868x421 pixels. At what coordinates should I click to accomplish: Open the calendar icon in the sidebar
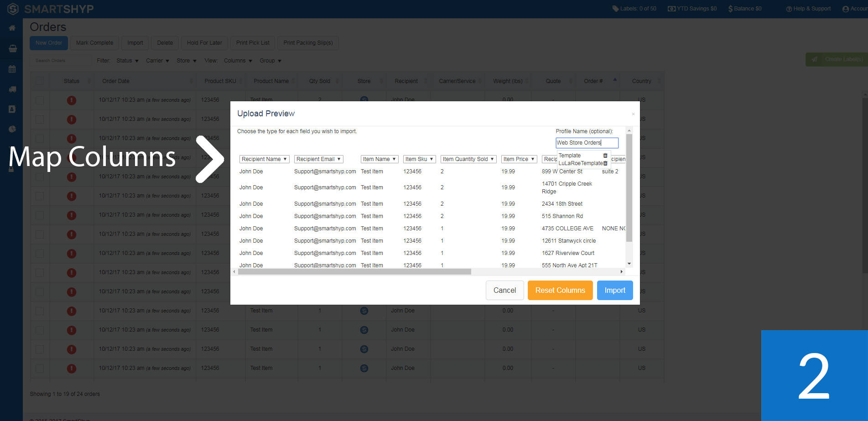[x=12, y=69]
